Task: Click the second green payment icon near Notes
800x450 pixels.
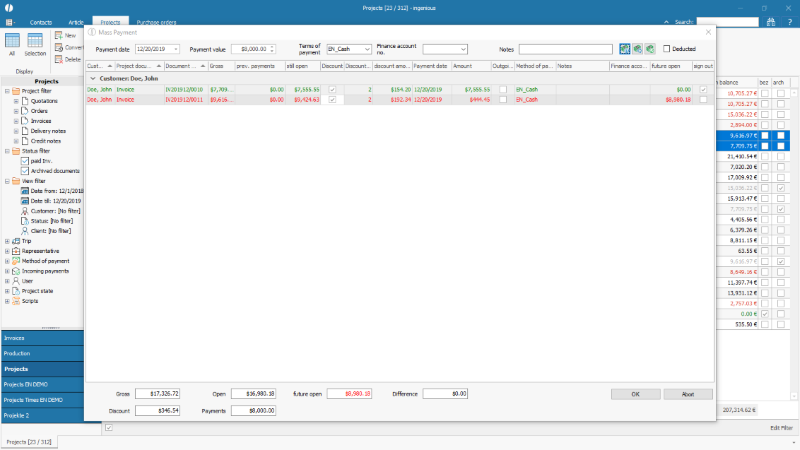Action: [x=637, y=49]
